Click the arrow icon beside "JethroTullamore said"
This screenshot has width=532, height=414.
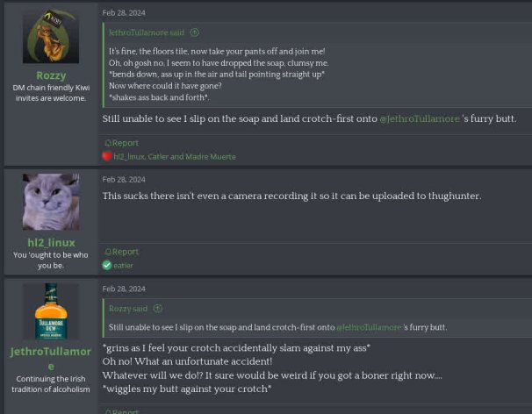(195, 32)
